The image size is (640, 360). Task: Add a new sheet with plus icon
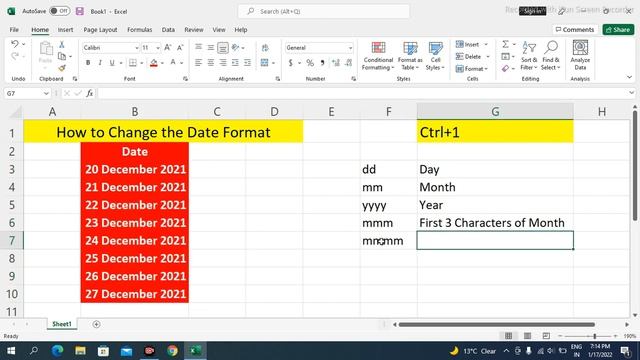click(96, 324)
